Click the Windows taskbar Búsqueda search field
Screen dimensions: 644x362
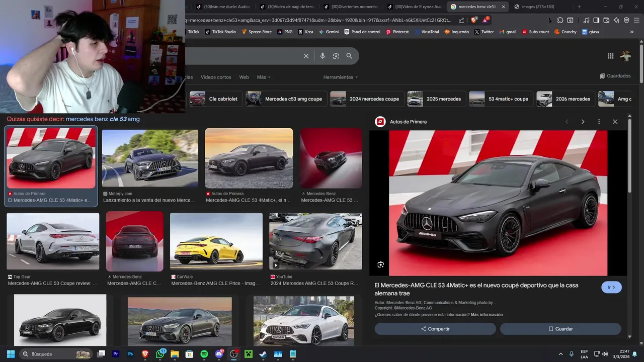tap(56, 354)
